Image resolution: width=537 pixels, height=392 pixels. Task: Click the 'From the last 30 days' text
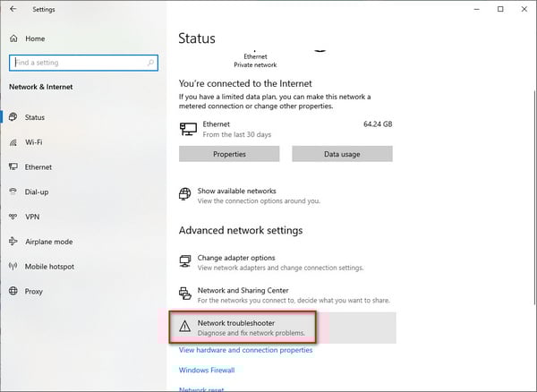236,134
